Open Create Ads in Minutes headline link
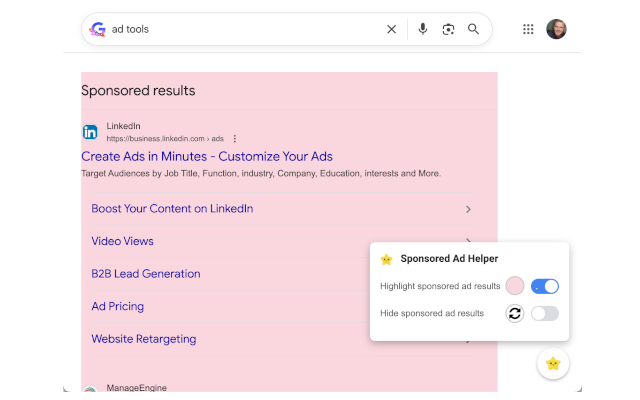The height and width of the screenshot is (400, 640). point(207,156)
